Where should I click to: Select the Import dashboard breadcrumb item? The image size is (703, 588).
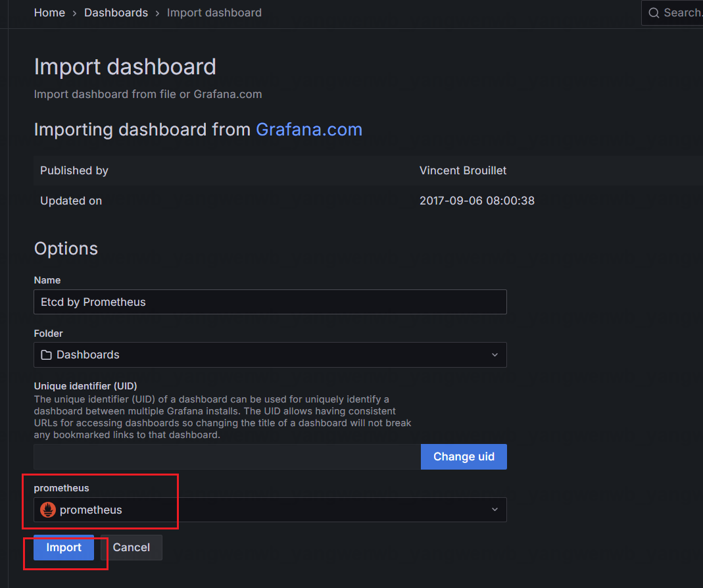(214, 12)
